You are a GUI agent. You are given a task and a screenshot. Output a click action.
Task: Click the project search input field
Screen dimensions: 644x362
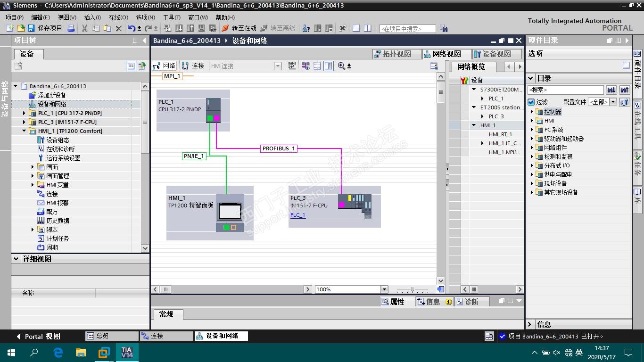407,29
